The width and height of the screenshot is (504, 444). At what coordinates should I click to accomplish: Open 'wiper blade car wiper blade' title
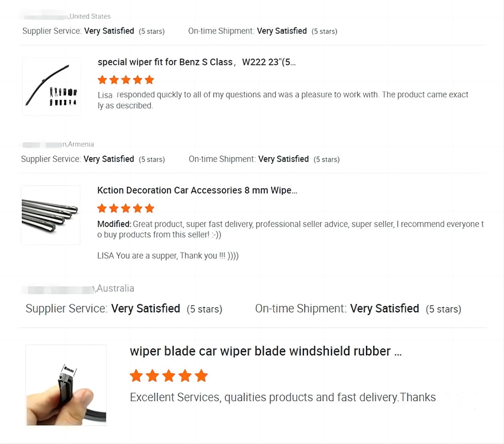point(265,351)
